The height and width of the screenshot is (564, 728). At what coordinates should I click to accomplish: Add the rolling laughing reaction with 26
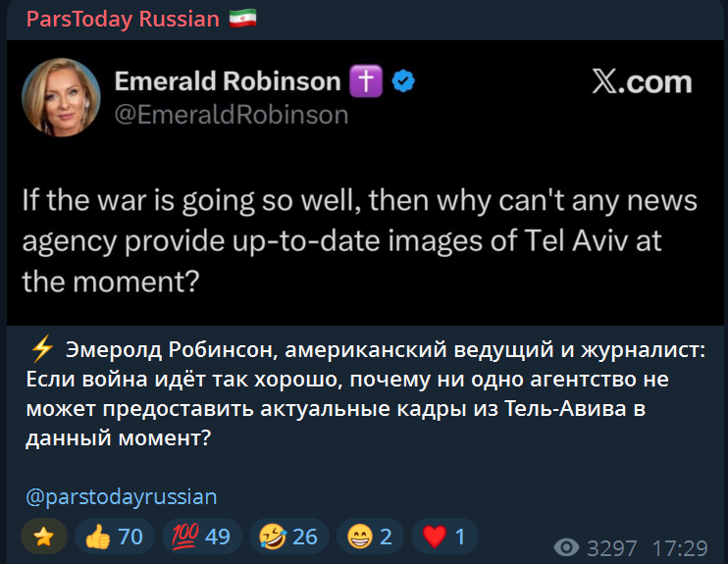click(289, 537)
